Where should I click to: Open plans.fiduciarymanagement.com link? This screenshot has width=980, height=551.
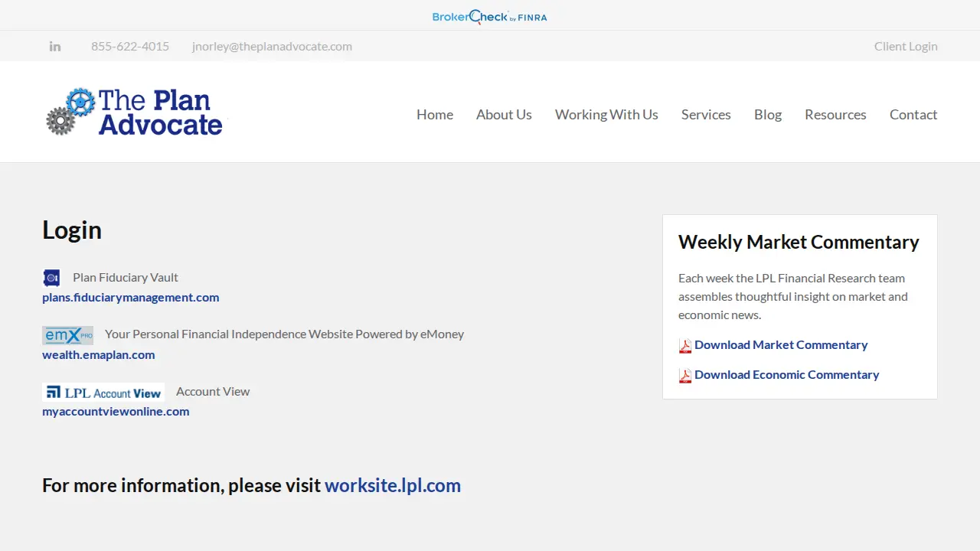point(130,297)
